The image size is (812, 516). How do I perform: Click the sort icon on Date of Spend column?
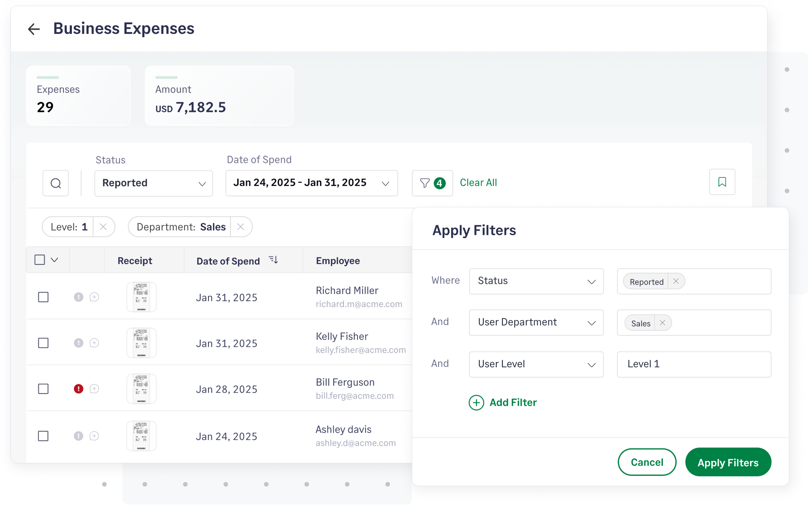coord(274,259)
